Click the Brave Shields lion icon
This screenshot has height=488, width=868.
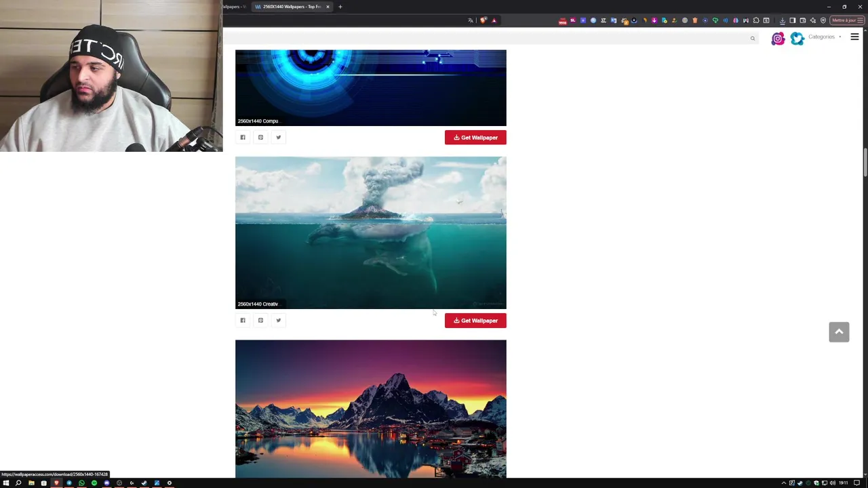[x=483, y=20]
